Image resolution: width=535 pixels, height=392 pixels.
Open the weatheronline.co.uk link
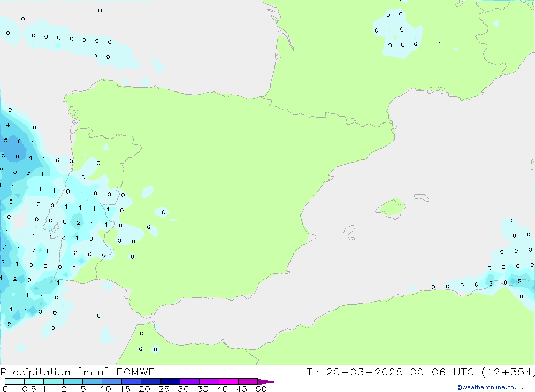click(490, 387)
